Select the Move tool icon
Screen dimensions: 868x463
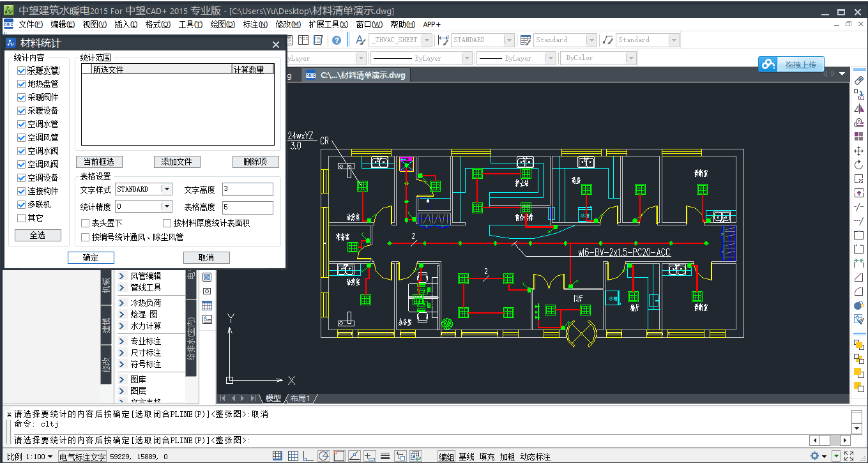pyautogui.click(x=859, y=151)
